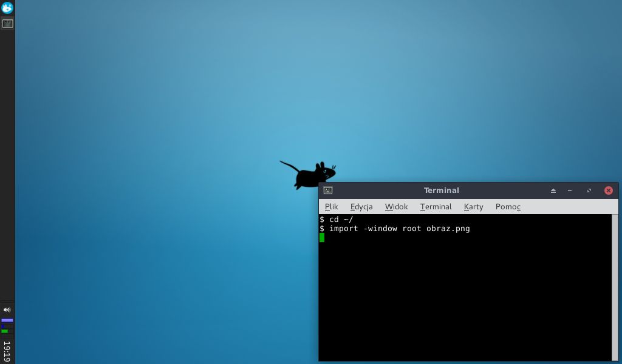Click the green terminal cursor block

[x=322, y=238]
